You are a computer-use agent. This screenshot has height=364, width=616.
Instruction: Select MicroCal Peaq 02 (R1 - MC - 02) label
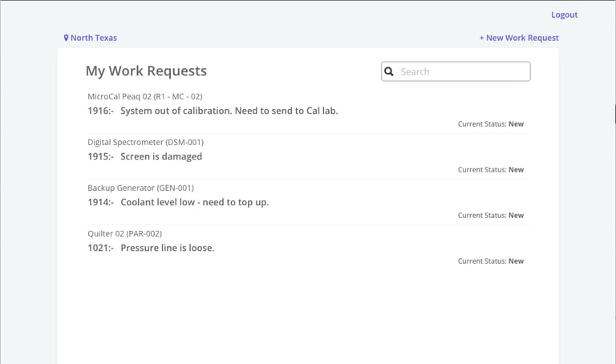tap(145, 96)
